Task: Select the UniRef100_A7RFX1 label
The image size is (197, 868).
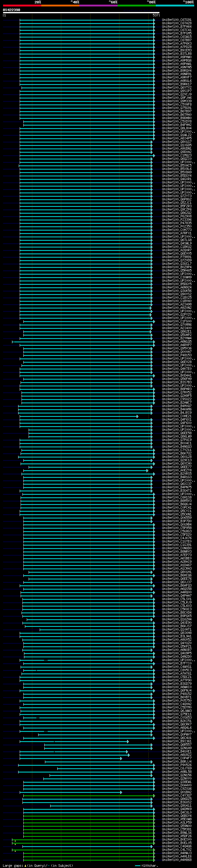Action: tap(177, 233)
